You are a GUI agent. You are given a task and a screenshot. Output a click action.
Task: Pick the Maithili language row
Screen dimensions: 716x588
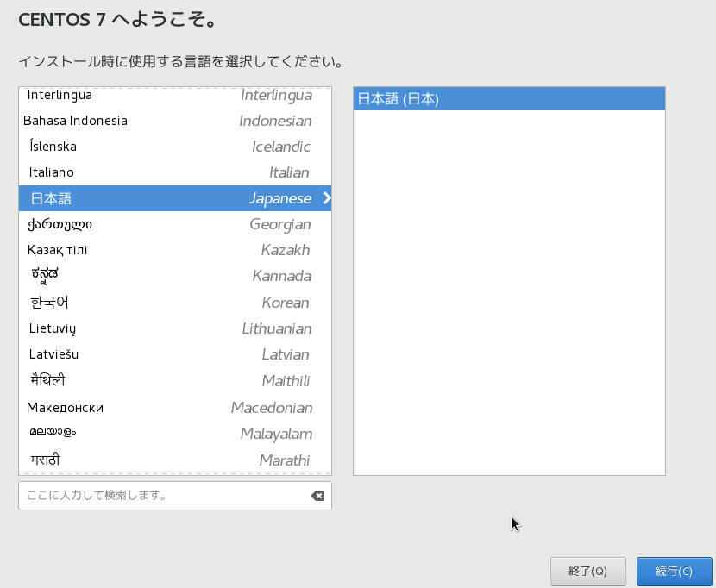175,380
